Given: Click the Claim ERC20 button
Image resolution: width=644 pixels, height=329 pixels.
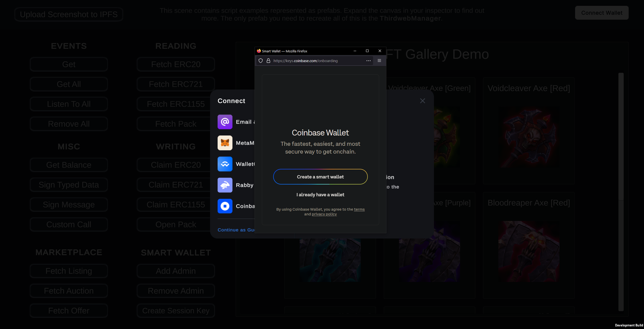Looking at the screenshot, I should tap(176, 165).
